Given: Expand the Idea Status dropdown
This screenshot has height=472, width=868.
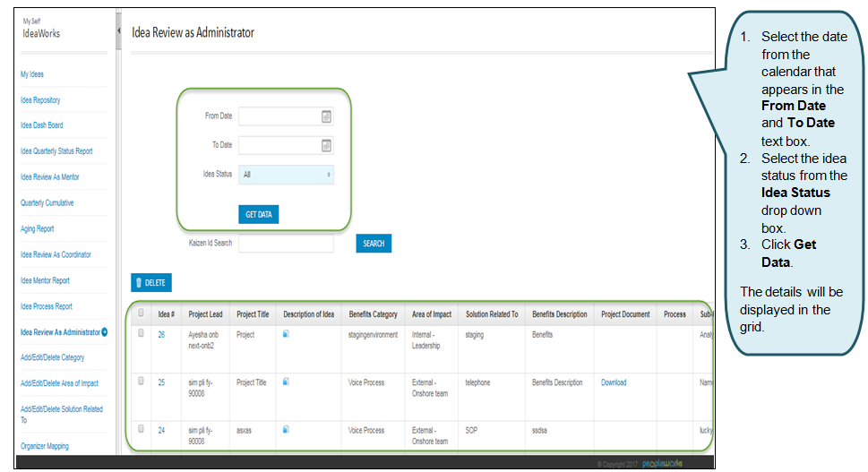Looking at the screenshot, I should 286,175.
